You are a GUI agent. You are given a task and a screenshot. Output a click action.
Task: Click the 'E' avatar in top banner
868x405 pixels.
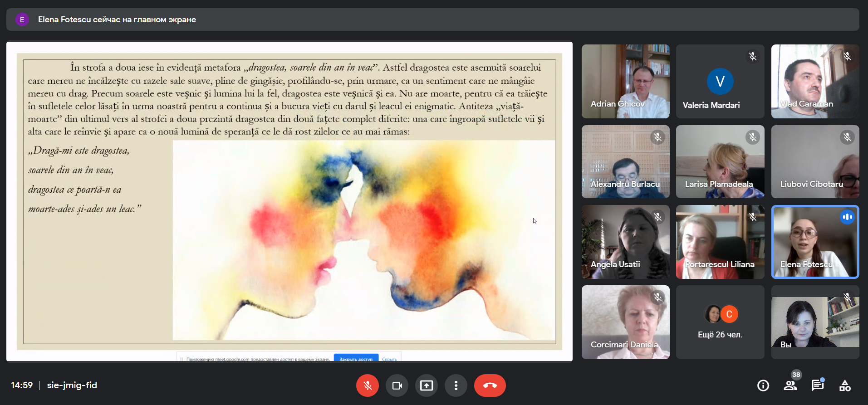(x=22, y=20)
